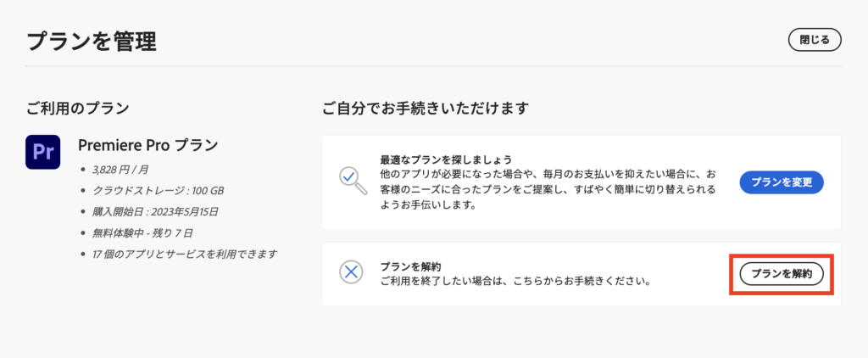Click the blue X circle cancel icon

click(x=350, y=272)
